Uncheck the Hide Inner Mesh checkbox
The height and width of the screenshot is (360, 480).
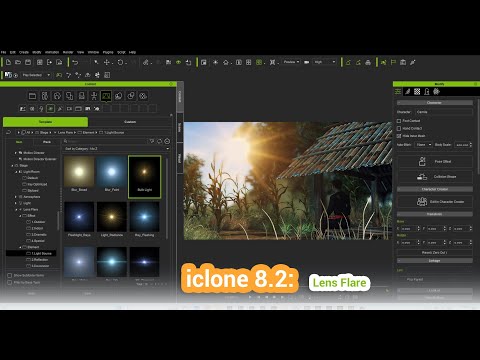pos(399,136)
